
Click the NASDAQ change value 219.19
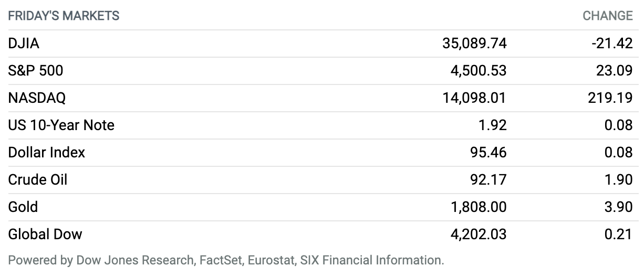610,98
